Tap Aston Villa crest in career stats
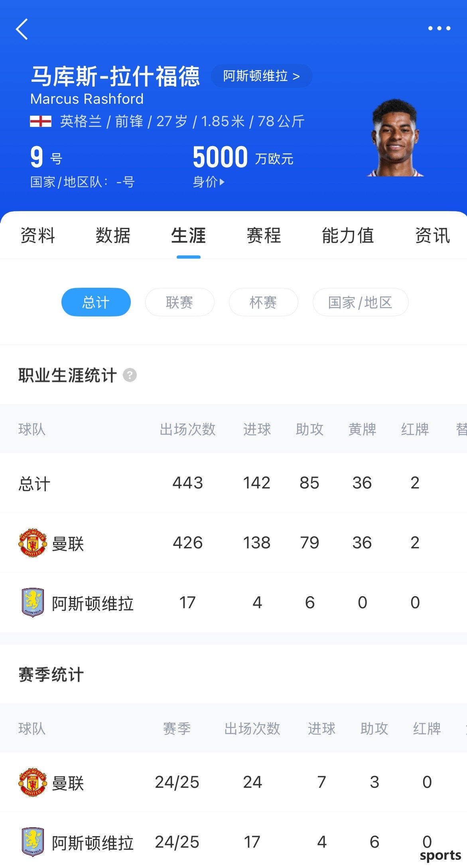The height and width of the screenshot is (868, 467). [x=33, y=603]
